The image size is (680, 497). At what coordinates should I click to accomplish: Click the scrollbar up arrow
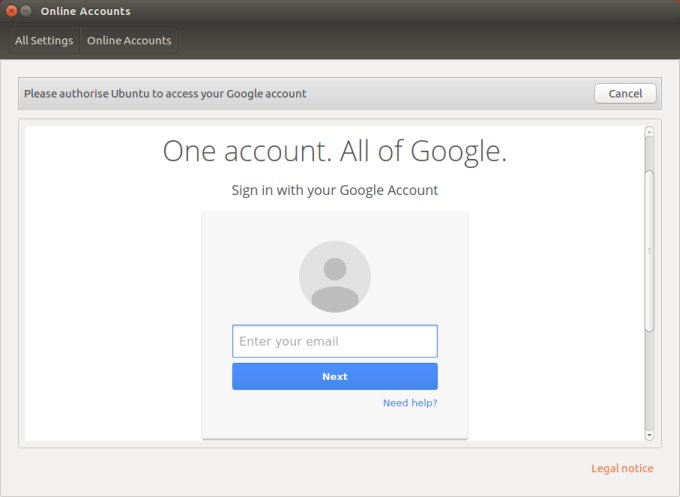[x=649, y=131]
